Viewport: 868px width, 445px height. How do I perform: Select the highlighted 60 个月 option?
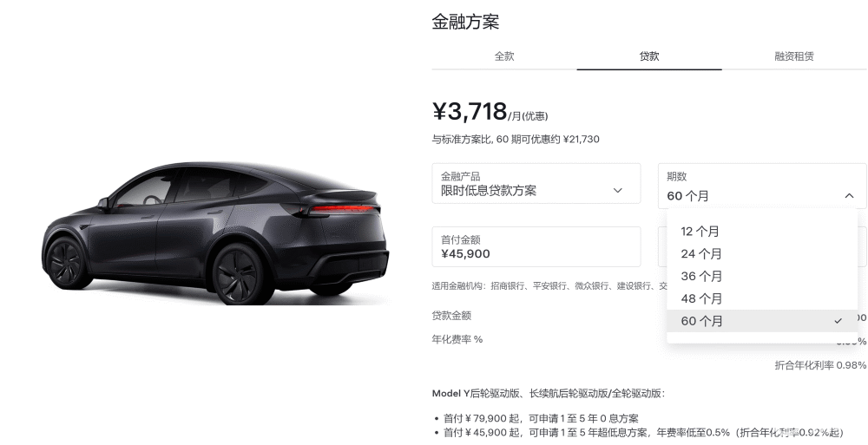point(762,321)
